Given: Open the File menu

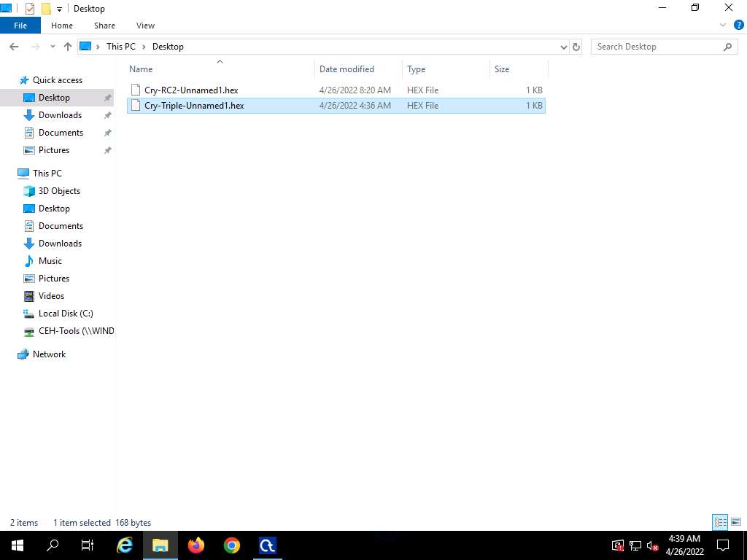Looking at the screenshot, I should pos(20,26).
